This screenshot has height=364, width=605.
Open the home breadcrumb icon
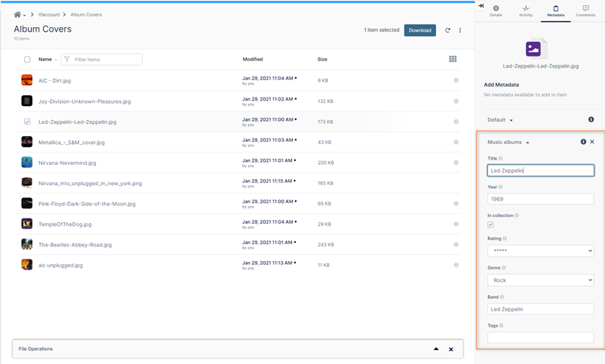click(x=17, y=15)
